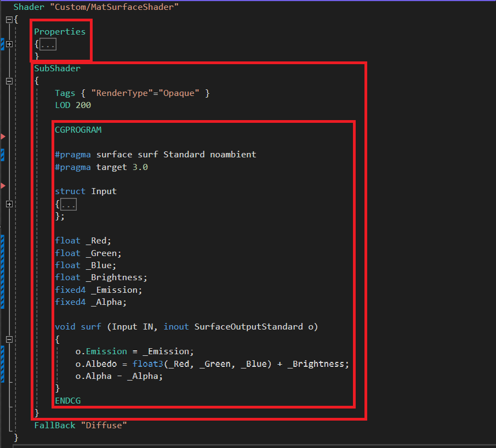This screenshot has width=496, height=448.
Task: Click Alpha in the o.Alpha line
Action: click(x=99, y=376)
